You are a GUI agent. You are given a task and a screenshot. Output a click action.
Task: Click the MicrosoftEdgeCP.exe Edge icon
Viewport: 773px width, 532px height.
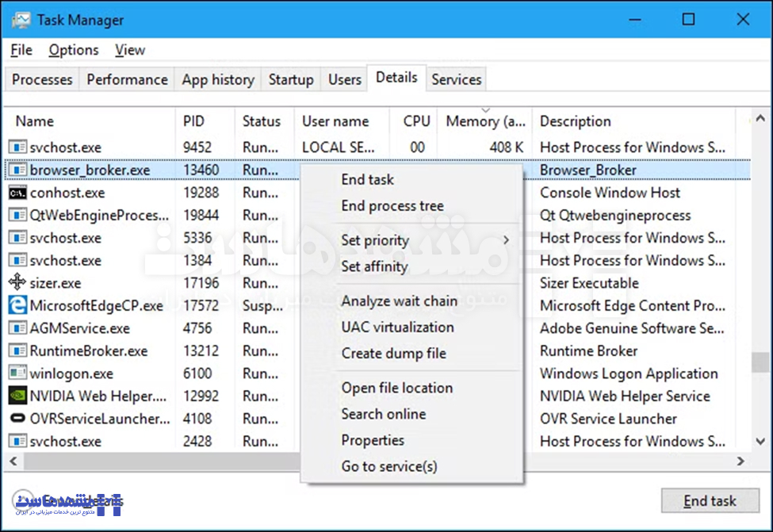point(17,305)
